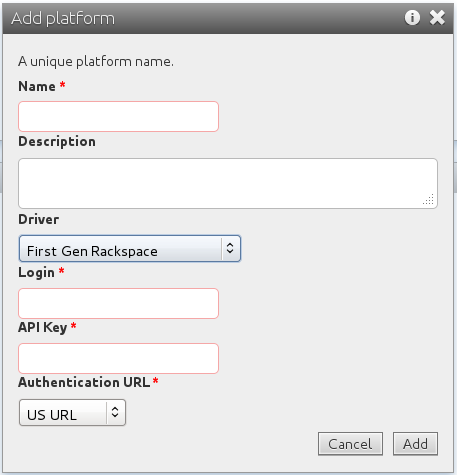Click the Authentication URL label
The height and width of the screenshot is (475, 457).
pyautogui.click(x=84, y=382)
